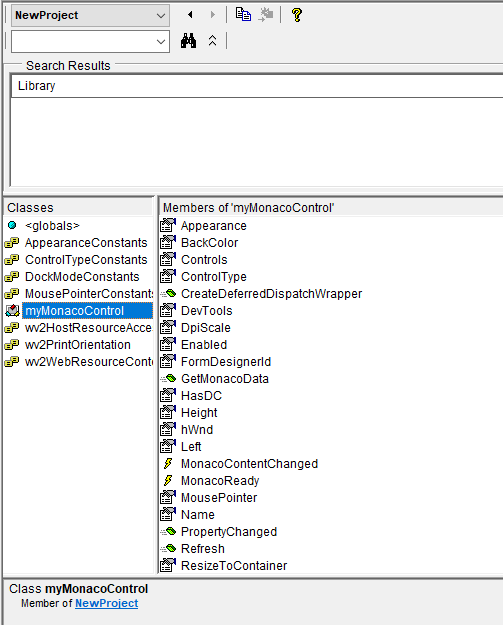
Task: Click property icon beside Enabled
Action: pos(168,344)
